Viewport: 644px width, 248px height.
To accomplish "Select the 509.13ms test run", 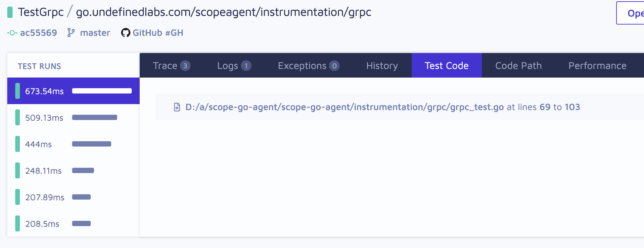I will (x=44, y=118).
